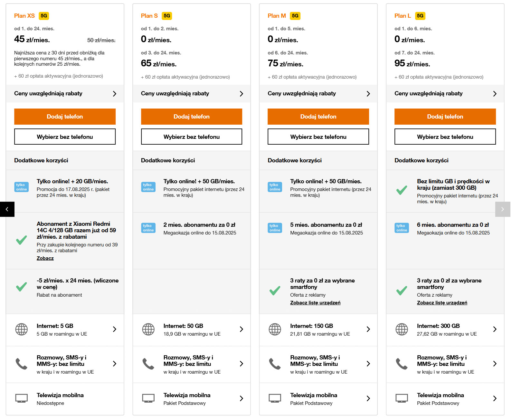Expand Ceny uwzględniają rabaty in Plan XS
511x420 pixels.
(65, 93)
